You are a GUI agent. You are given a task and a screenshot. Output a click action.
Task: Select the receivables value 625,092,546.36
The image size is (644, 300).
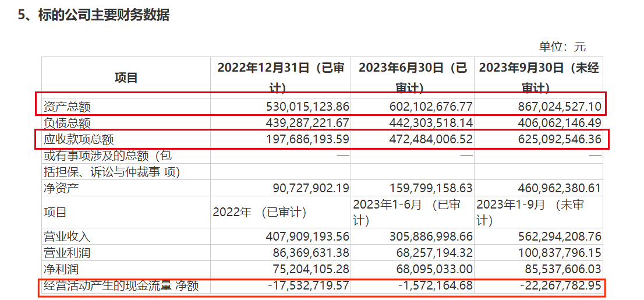pos(550,140)
